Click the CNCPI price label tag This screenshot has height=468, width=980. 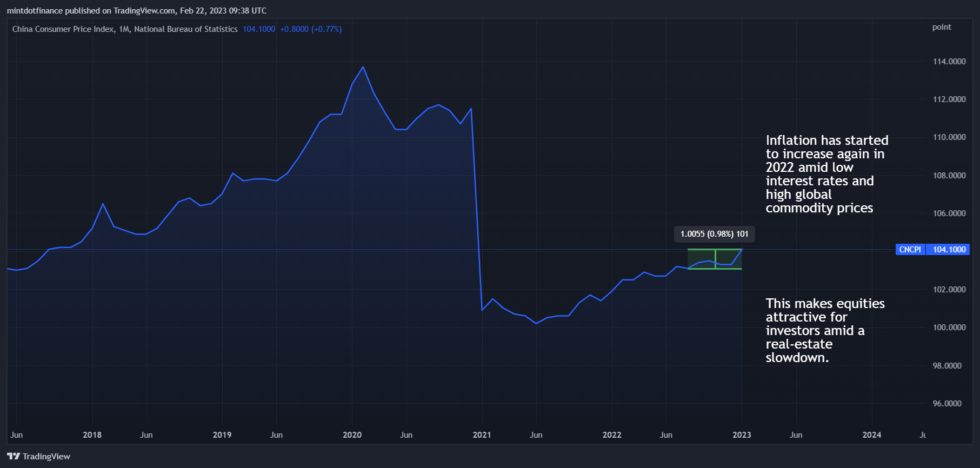pos(910,249)
